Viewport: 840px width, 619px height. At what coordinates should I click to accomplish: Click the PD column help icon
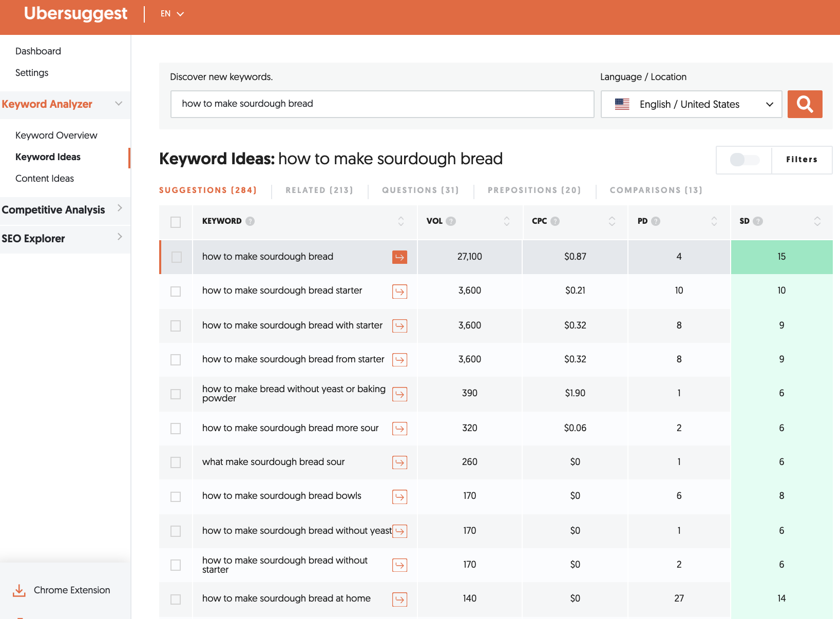[x=656, y=221]
